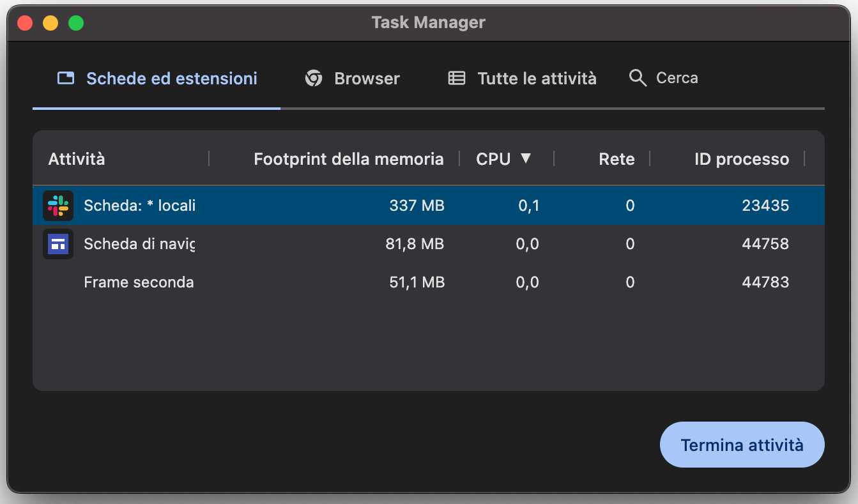
Task: Select the Frame seconda process row
Action: tap(256, 282)
